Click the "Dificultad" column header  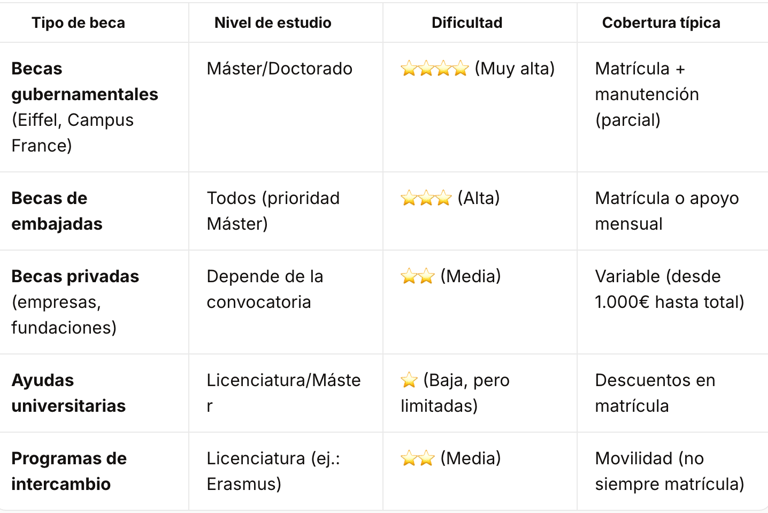467,22
